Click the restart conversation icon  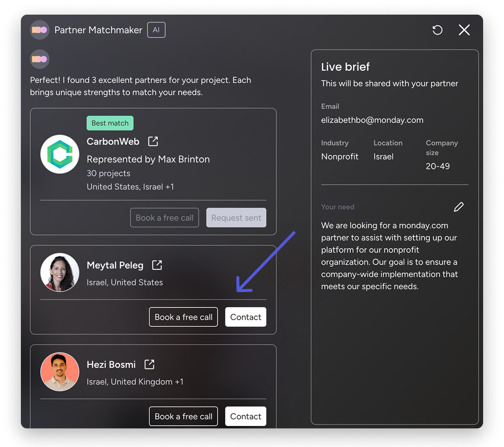[437, 30]
